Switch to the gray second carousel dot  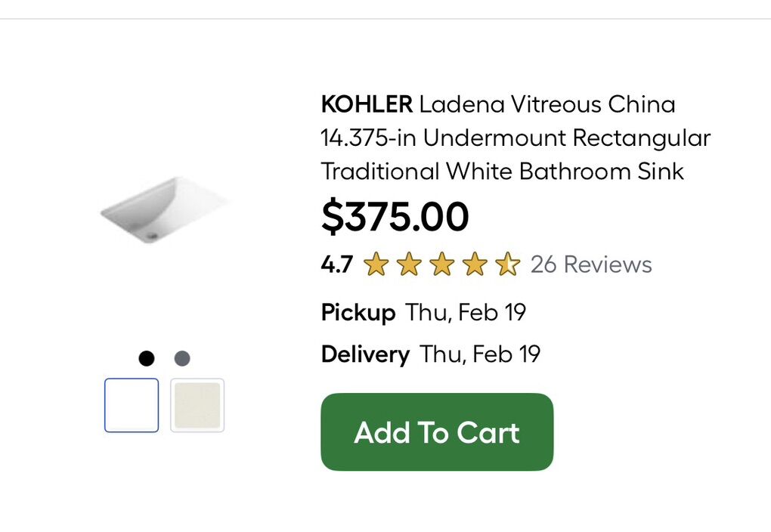coord(182,358)
